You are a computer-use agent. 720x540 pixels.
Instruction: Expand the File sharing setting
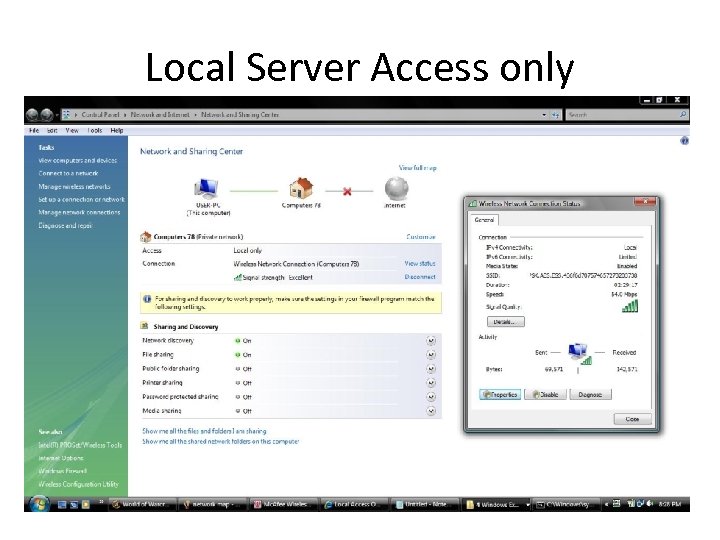coord(431,354)
